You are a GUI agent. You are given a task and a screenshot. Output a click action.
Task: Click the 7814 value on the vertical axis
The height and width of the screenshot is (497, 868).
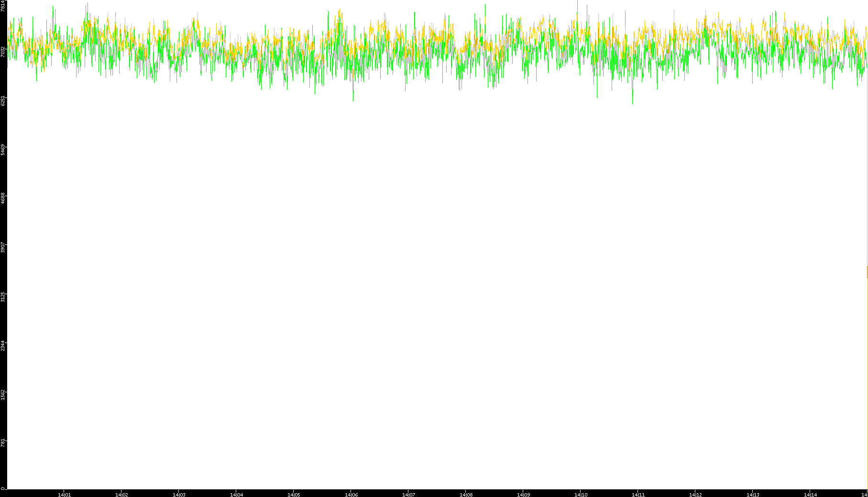click(x=3, y=6)
